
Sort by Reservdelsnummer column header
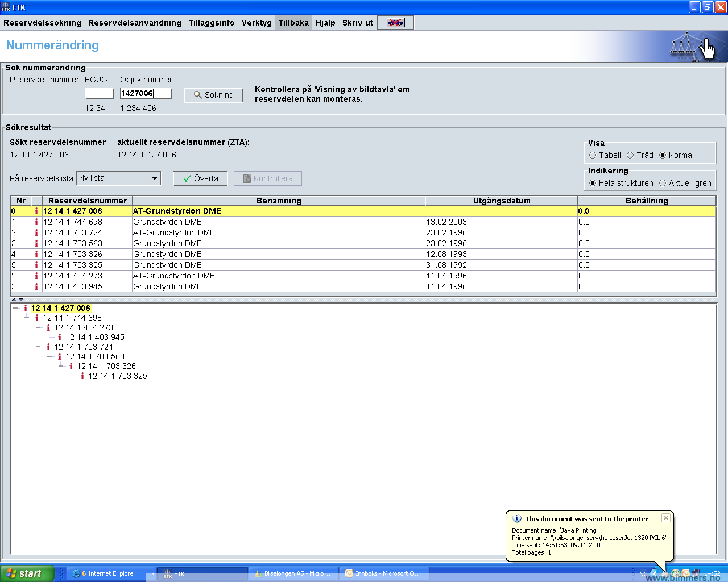click(x=88, y=201)
